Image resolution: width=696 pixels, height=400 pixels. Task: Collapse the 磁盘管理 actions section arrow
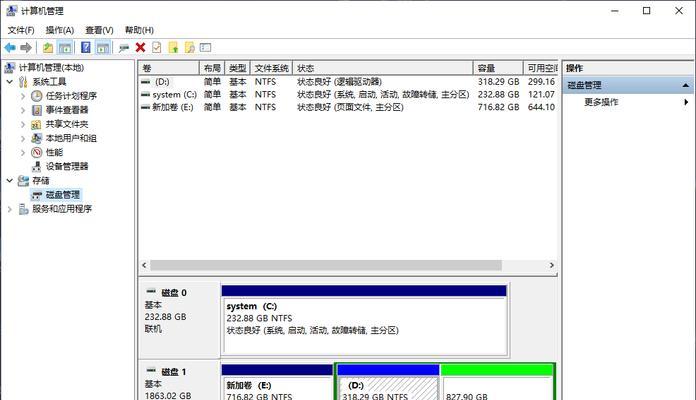point(686,85)
